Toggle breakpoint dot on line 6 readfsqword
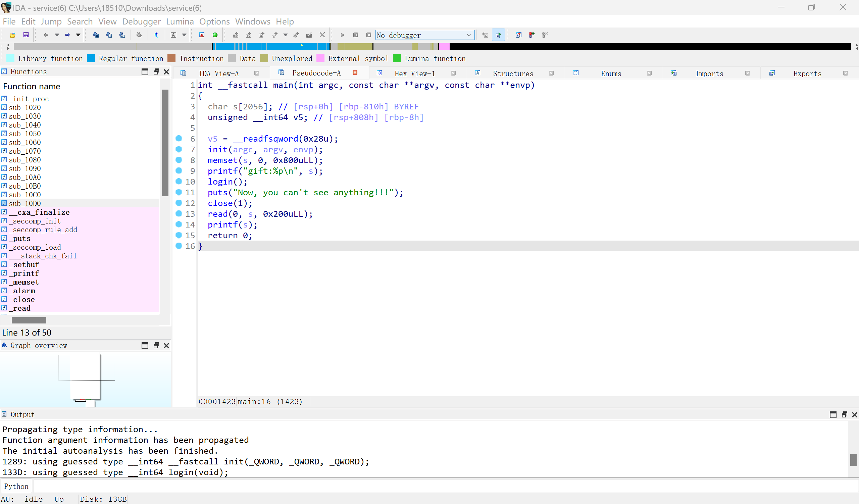 click(179, 138)
